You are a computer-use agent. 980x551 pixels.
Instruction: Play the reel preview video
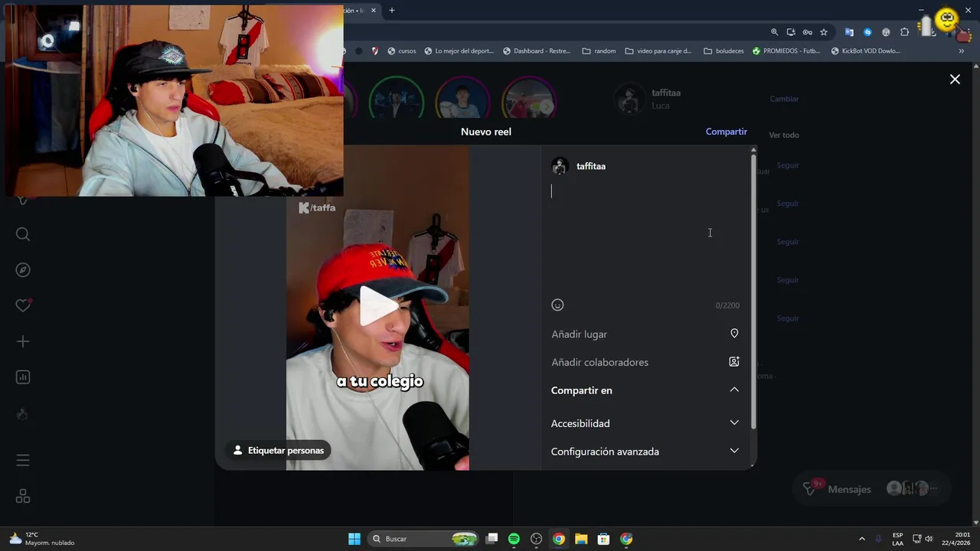point(378,306)
